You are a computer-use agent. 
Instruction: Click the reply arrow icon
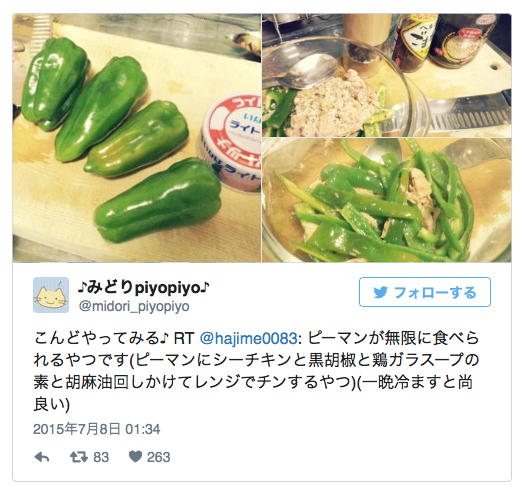point(42,457)
